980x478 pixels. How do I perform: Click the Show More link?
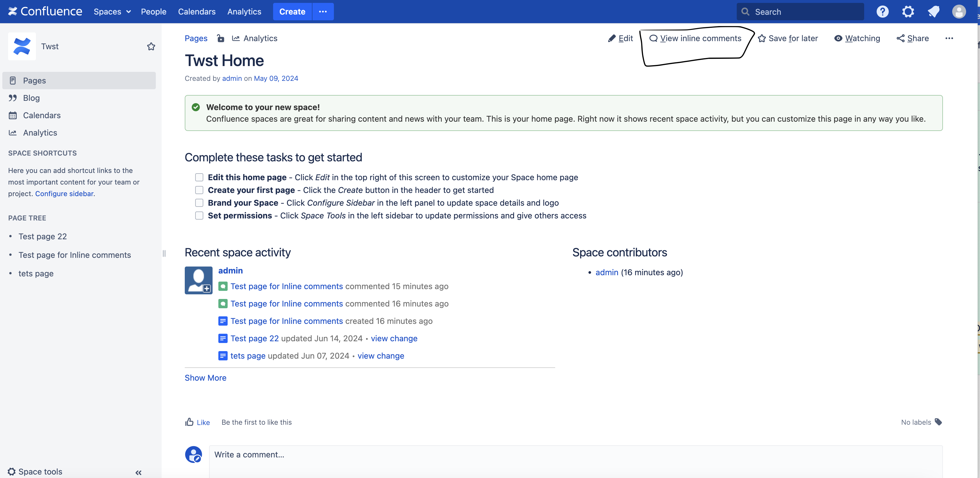(205, 377)
